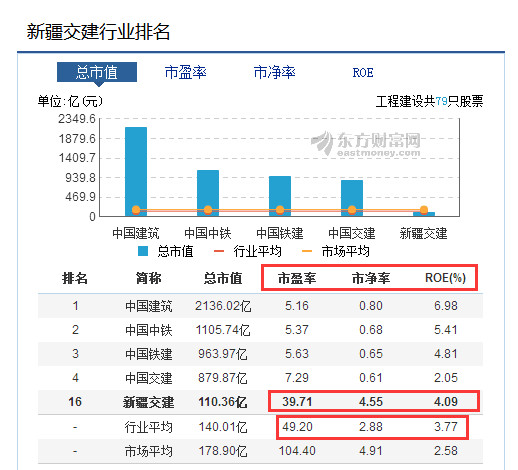Click the eastmoney watermark logo
Screen dimensions: 518x470
pos(366,143)
